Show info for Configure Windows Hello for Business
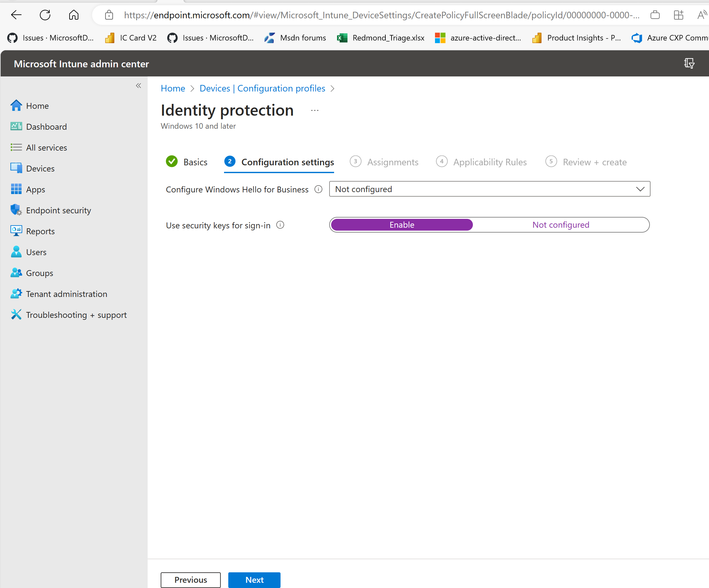The width and height of the screenshot is (709, 588). pos(318,189)
